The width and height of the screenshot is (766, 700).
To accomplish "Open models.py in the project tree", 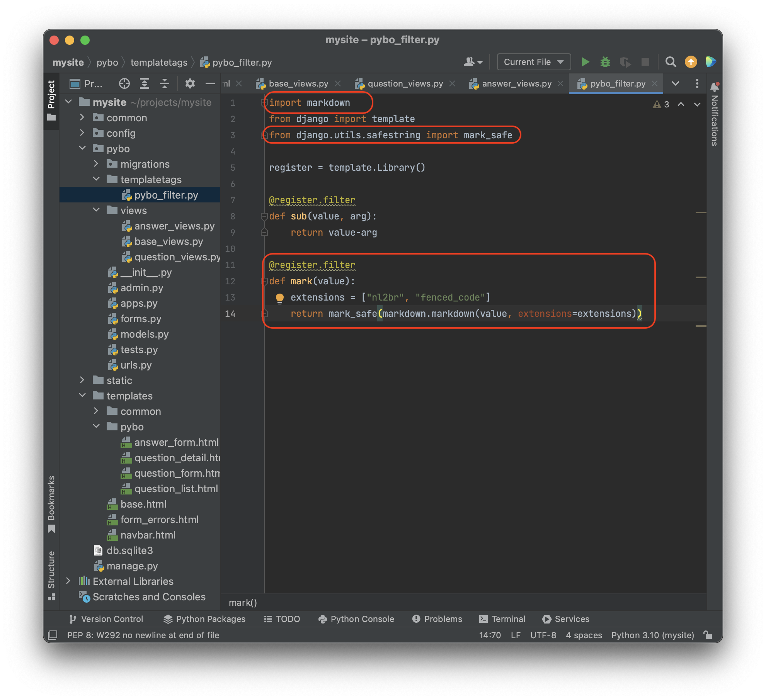I will [144, 334].
